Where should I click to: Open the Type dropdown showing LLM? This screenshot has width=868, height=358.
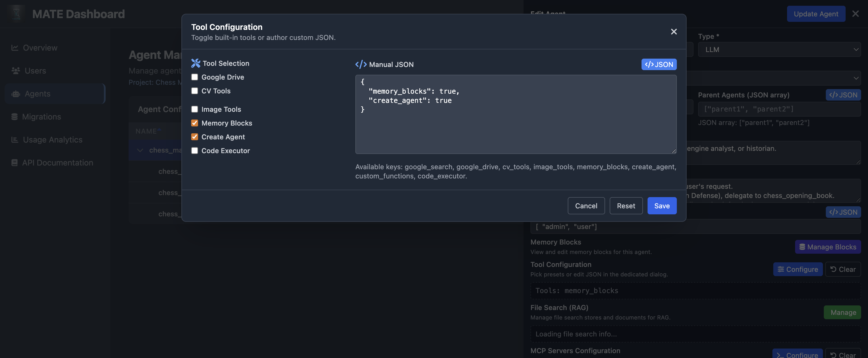click(x=779, y=49)
